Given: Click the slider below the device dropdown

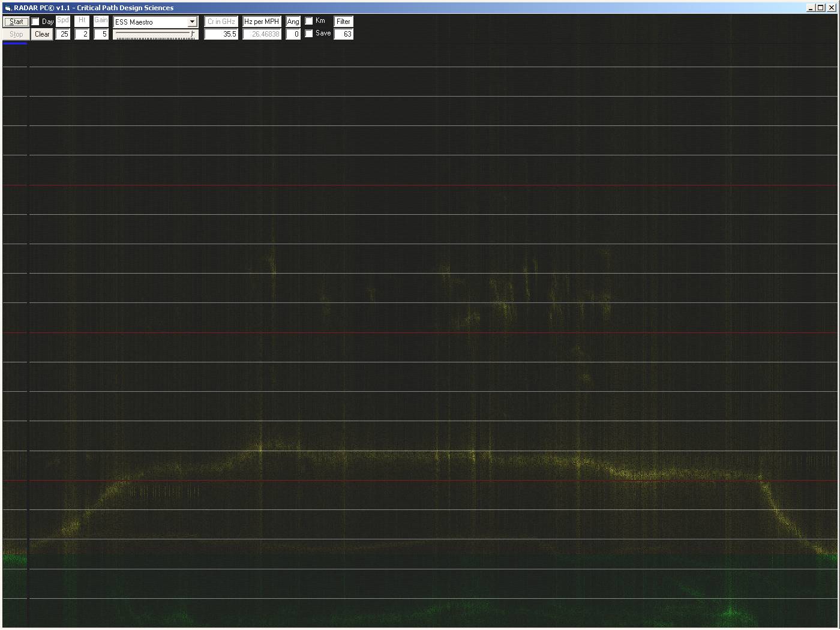Looking at the screenshot, I should point(155,35).
